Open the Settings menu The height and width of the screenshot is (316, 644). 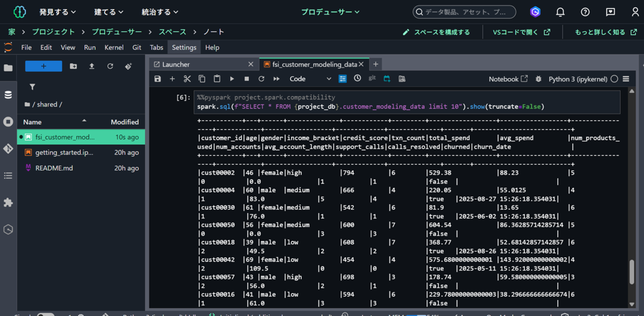[184, 47]
